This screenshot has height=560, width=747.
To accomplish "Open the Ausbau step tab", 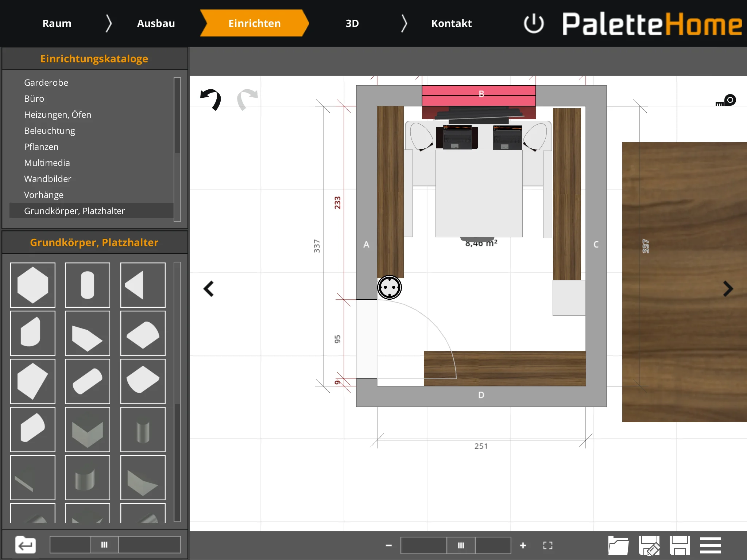I will coord(156,23).
